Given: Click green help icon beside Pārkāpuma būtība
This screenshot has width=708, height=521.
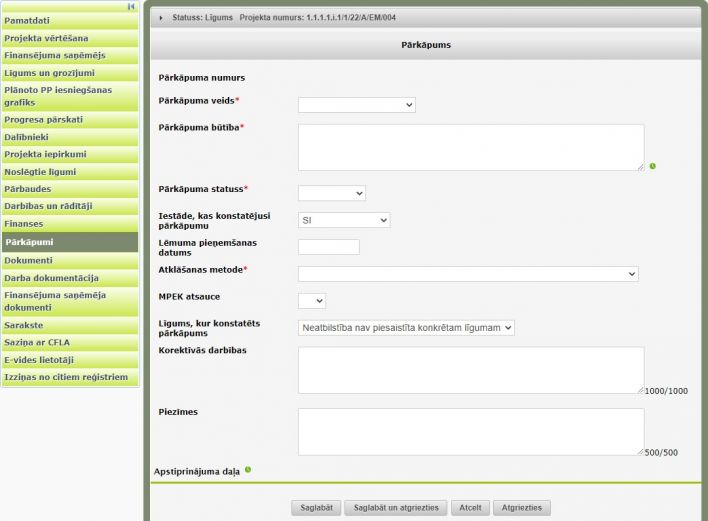Looking at the screenshot, I should tap(652, 166).
